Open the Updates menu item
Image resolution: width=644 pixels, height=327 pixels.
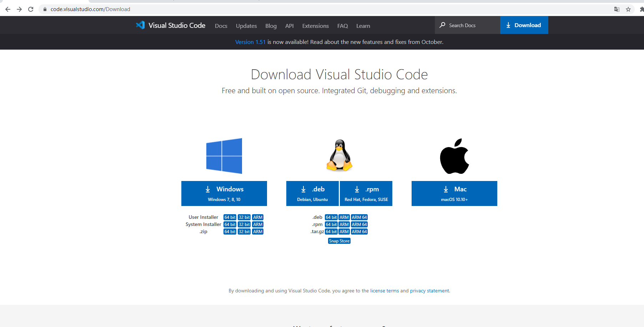click(x=246, y=26)
